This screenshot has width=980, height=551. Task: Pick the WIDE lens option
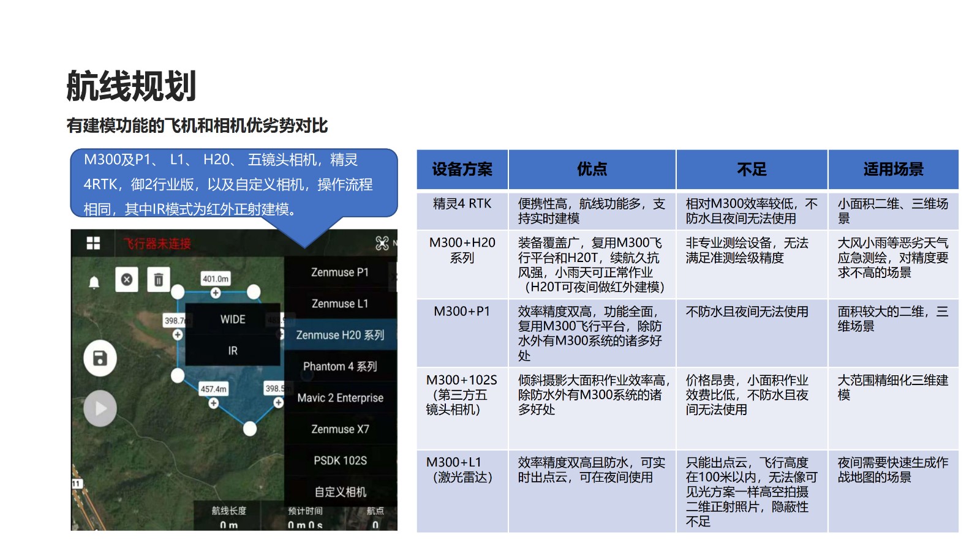pos(233,320)
